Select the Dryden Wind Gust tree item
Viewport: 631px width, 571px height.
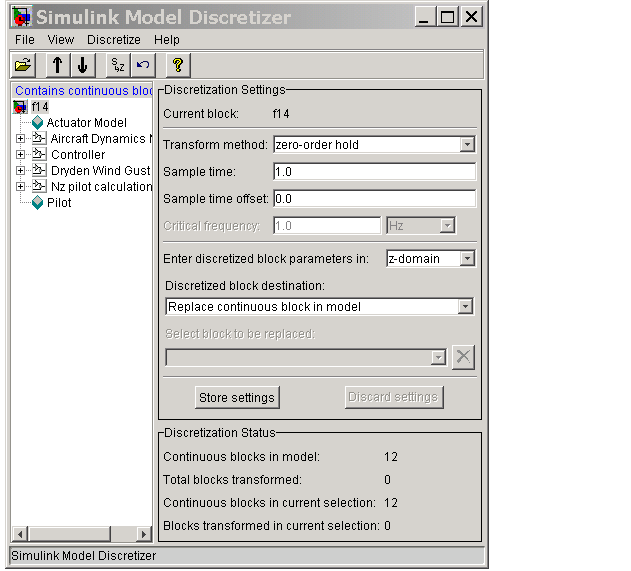pos(101,171)
